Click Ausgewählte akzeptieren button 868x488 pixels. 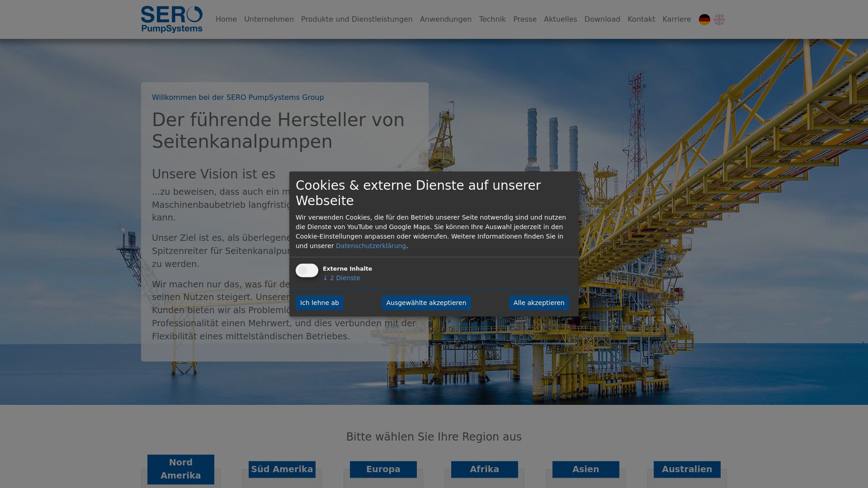point(426,303)
